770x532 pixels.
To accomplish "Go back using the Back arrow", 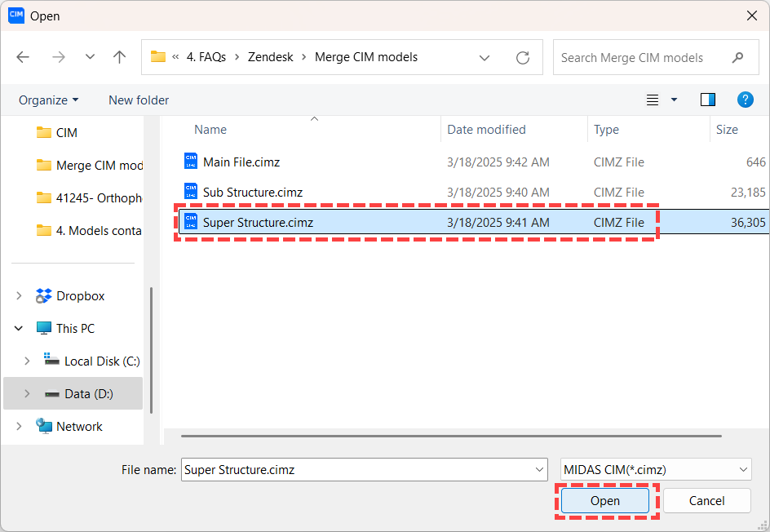I will click(23, 57).
